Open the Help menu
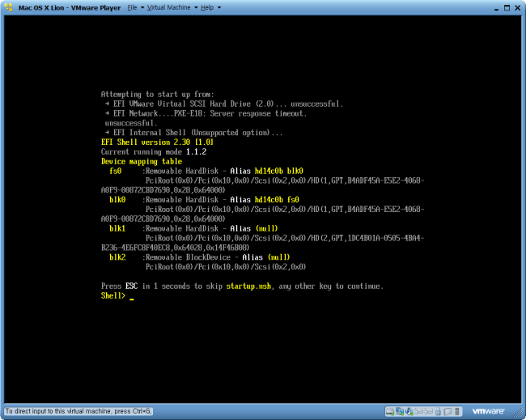The height and width of the screenshot is (420, 526). click(207, 7)
